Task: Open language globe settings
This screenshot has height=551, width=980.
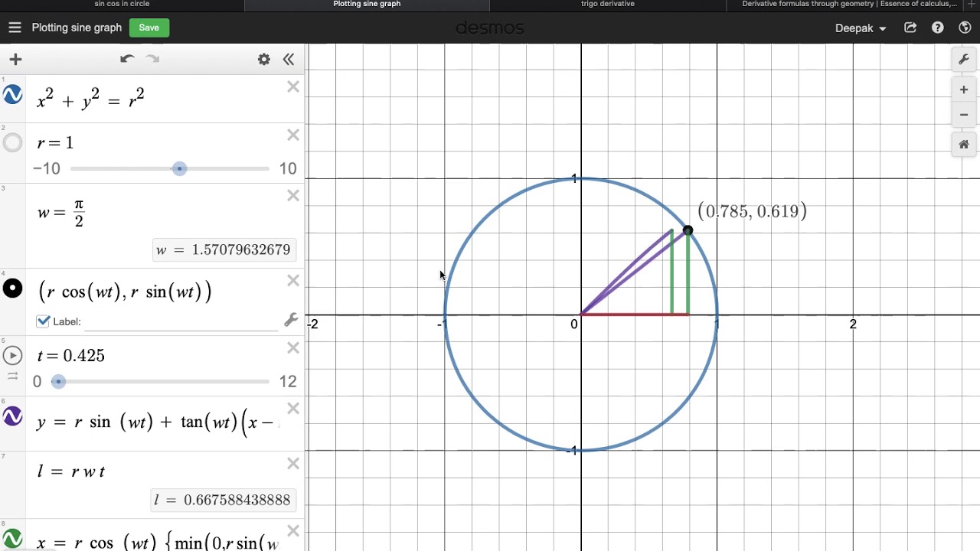Action: coord(965,28)
